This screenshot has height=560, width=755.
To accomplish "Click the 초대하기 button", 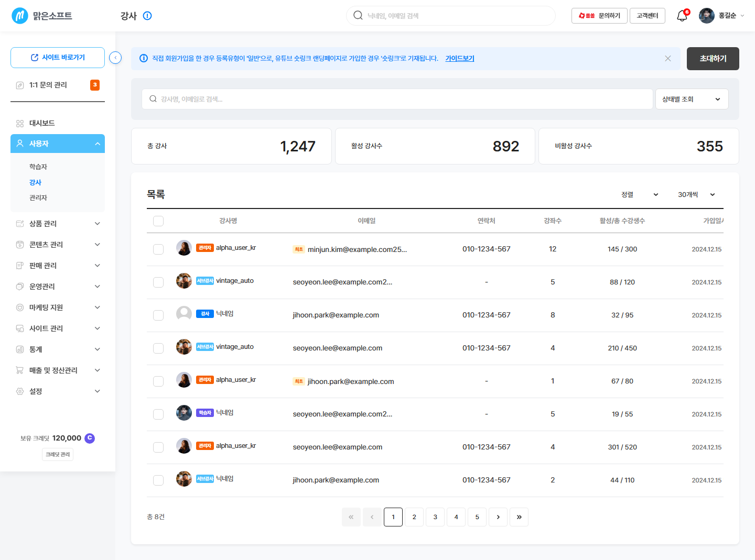I will pos(713,59).
